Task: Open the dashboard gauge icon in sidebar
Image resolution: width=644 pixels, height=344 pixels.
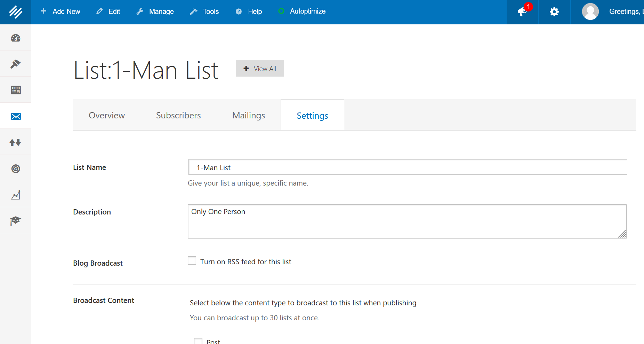Action: [x=16, y=38]
